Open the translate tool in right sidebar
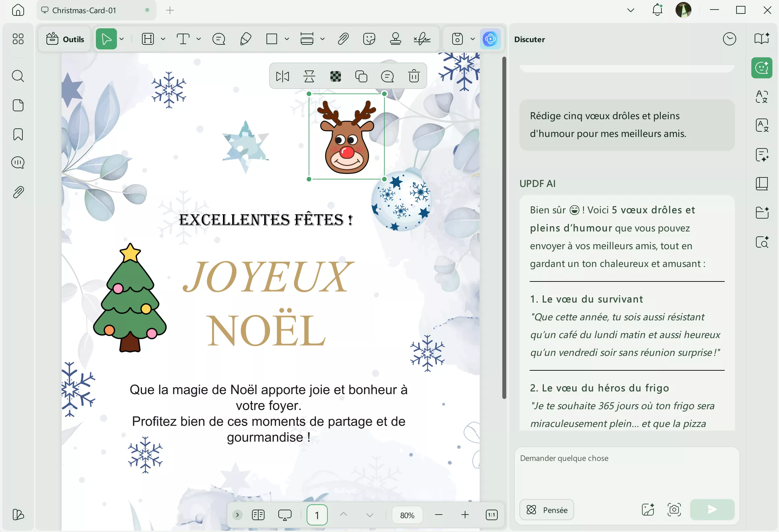The image size is (779, 532). point(762,96)
